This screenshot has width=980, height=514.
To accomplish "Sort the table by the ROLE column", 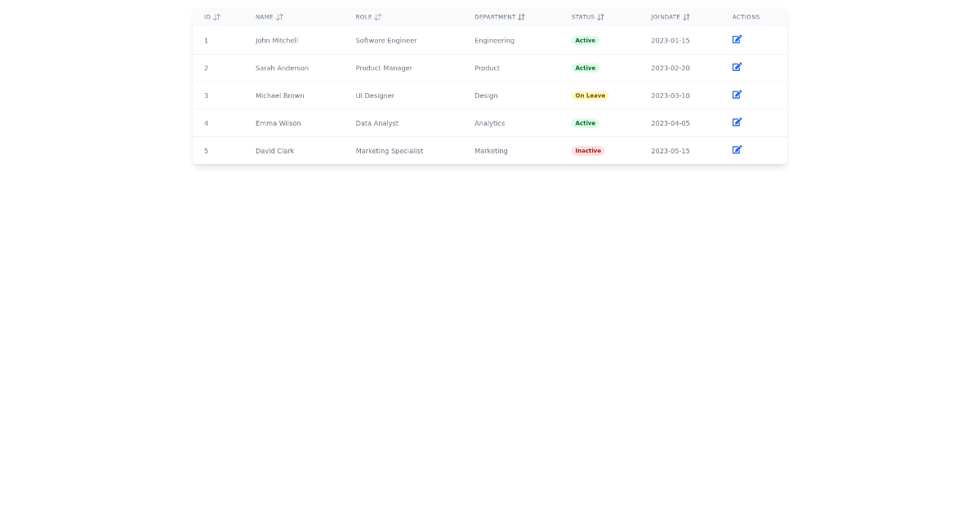I will tap(378, 16).
